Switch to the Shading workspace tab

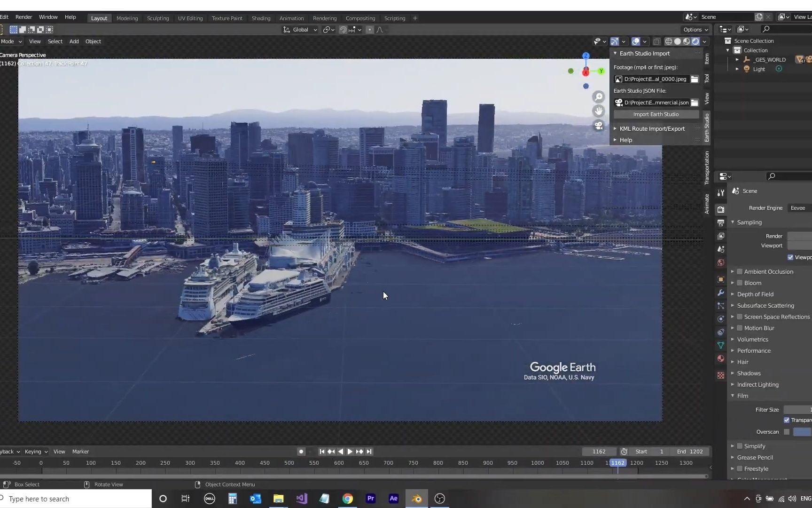261,18
